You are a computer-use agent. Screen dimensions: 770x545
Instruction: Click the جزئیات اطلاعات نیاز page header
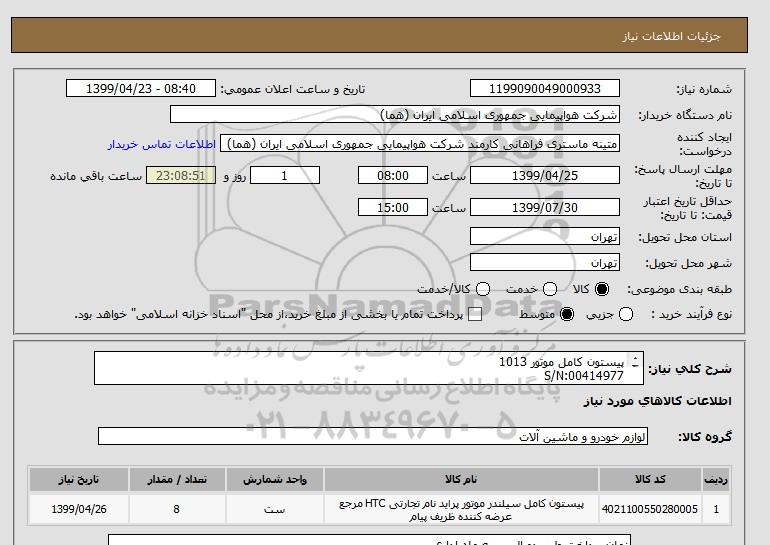point(671,36)
